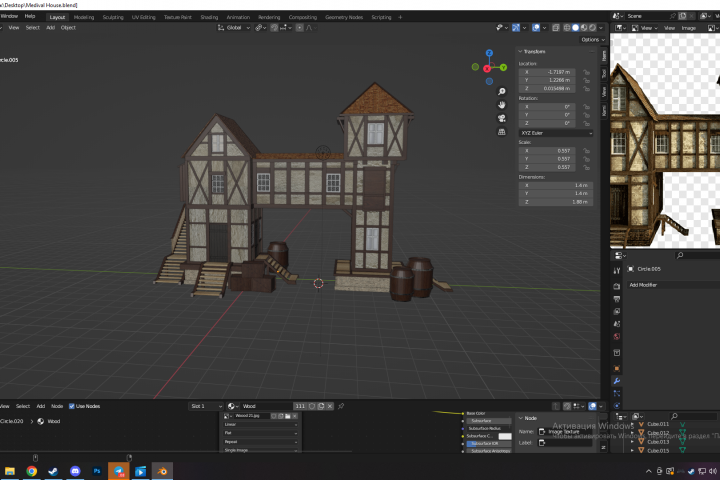Screen dimensions: 720x480
Task: Open the Global transform orientation dropdown
Action: (234, 28)
